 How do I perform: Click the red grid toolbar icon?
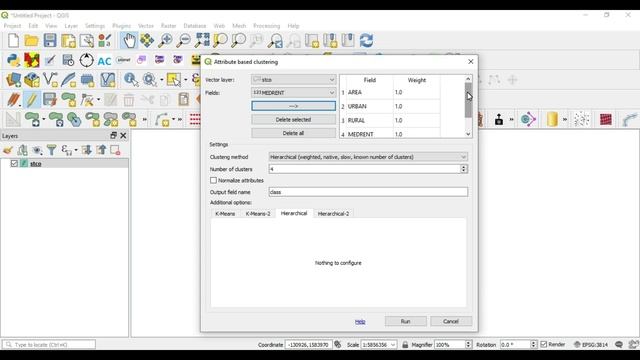point(606,119)
